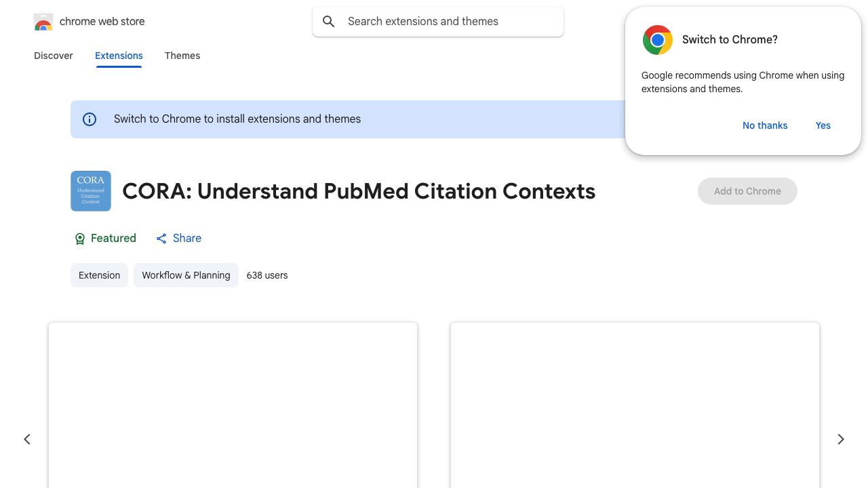Click the chrome web store title
This screenshot has width=868, height=488.
pyautogui.click(x=102, y=22)
